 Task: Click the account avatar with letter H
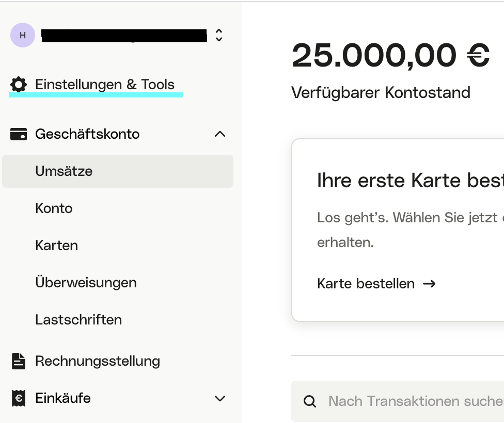pos(23,35)
